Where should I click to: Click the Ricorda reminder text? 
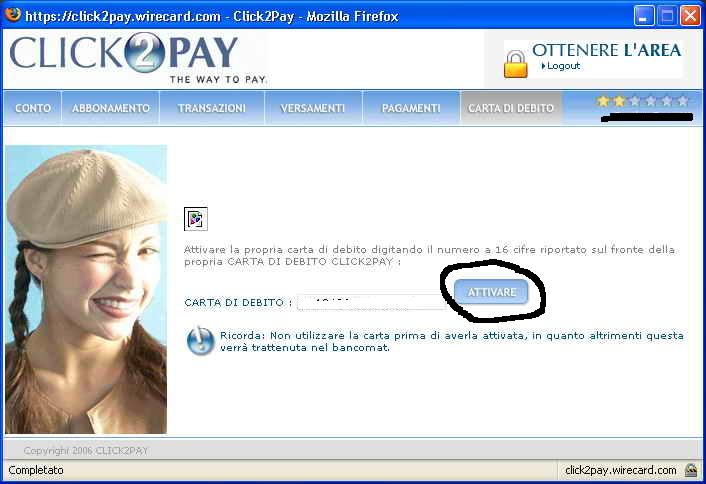point(452,341)
